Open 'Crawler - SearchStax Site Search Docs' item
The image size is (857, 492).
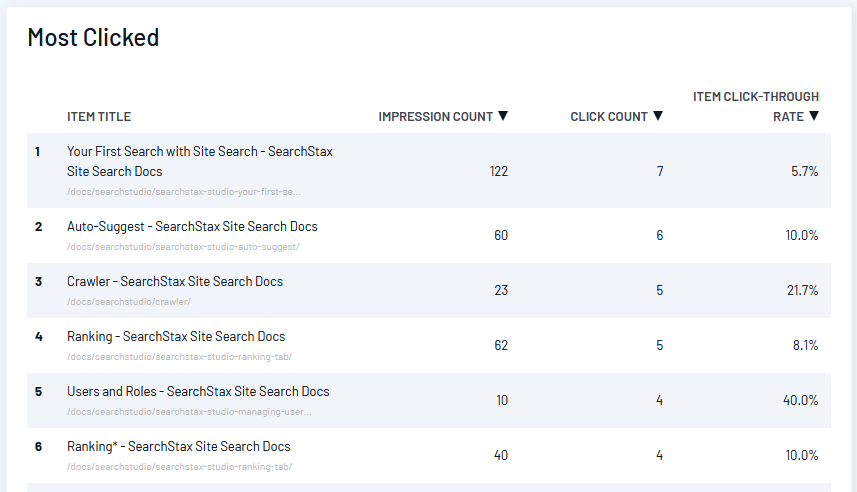coord(175,282)
